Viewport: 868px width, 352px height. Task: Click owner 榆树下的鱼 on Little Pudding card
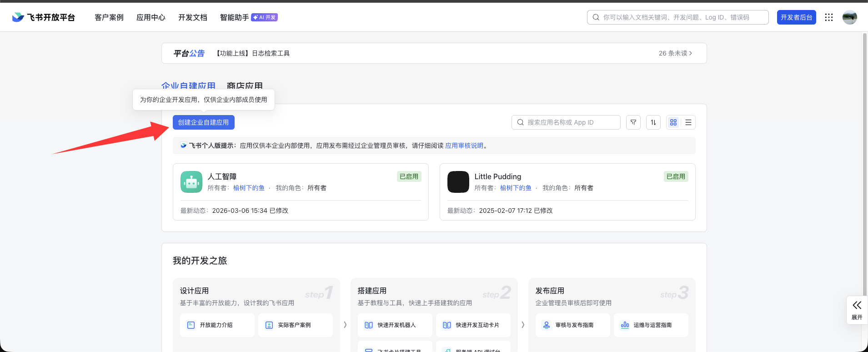pyautogui.click(x=516, y=188)
